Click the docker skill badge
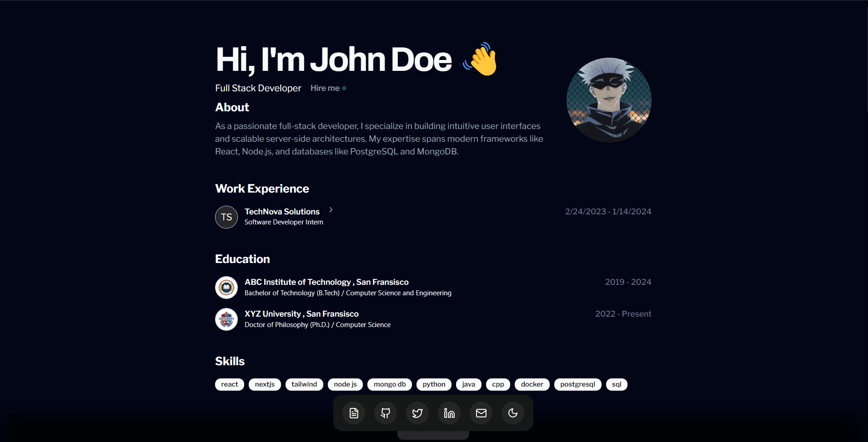 click(x=532, y=384)
